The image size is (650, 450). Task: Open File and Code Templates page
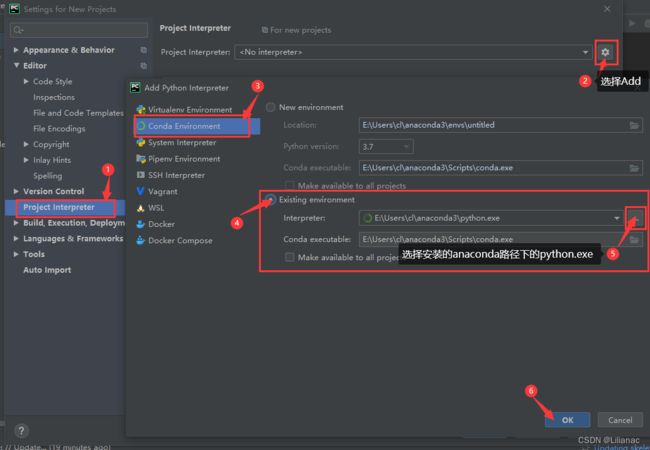tap(78, 113)
